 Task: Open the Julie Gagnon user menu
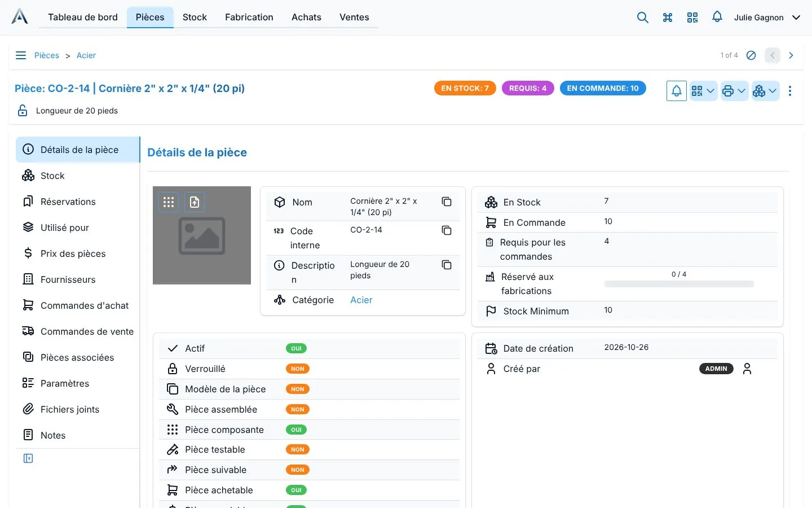[767, 17]
